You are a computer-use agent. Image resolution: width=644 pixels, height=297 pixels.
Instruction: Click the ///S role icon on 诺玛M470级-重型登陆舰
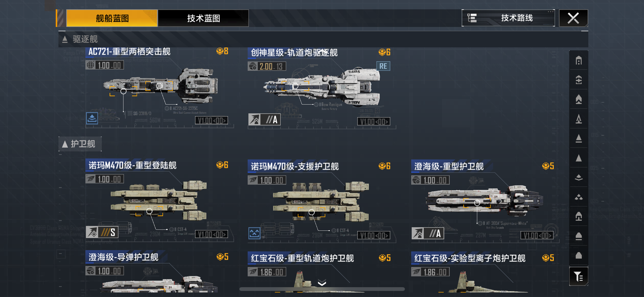[x=102, y=232]
